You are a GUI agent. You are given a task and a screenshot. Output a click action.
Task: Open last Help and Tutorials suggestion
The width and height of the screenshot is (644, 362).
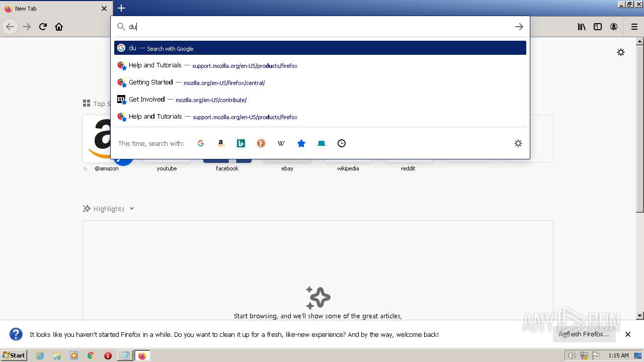click(x=320, y=117)
